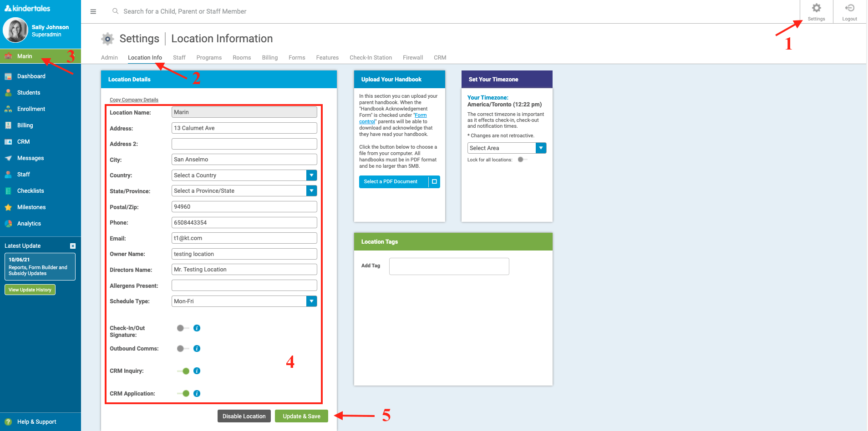The image size is (868, 431).
Task: Click the Billing sidebar icon
Action: (x=8, y=125)
